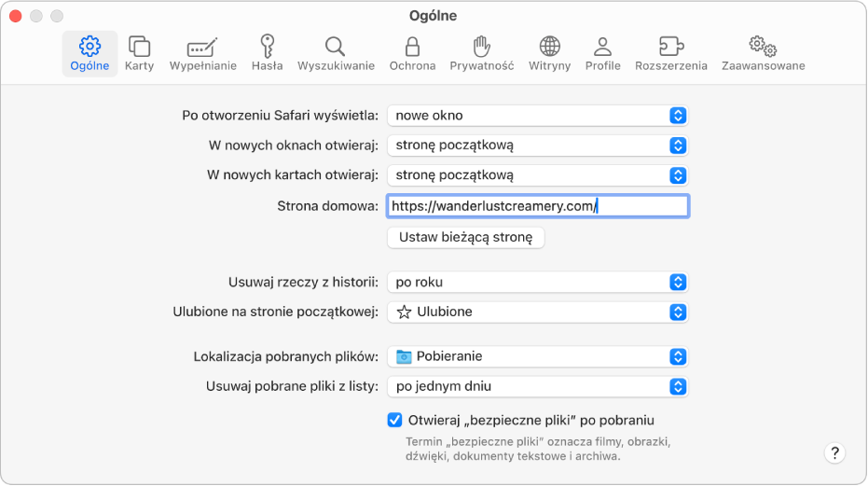This screenshot has height=486, width=868.
Task: Expand the Po otworzeniu Safari wyświetla dropdown
Action: (x=538, y=116)
